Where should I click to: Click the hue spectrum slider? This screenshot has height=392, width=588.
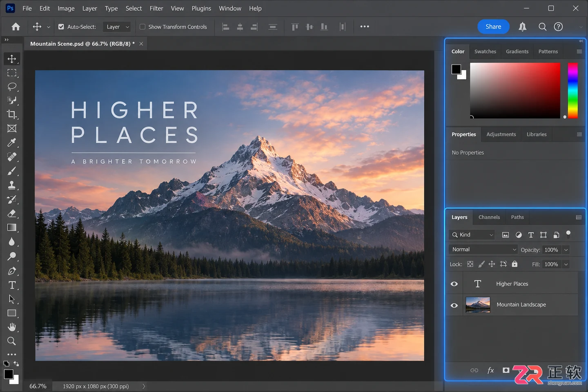click(573, 91)
